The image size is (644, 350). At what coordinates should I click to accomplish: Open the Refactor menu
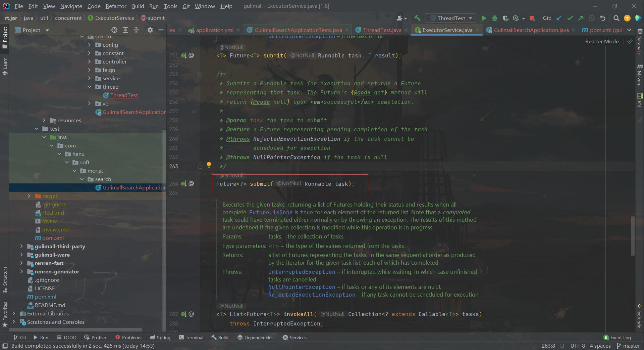116,6
